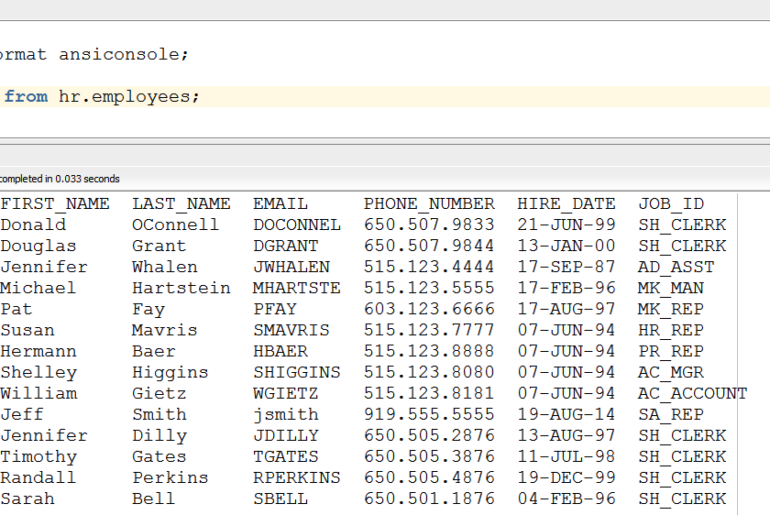Click the divider between editor and output
Image resolution: width=770 pixels, height=515 pixels.
point(385,141)
